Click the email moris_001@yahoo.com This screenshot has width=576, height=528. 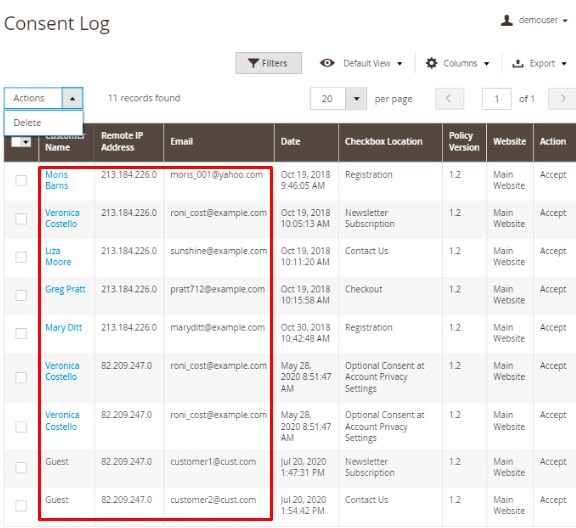(x=216, y=175)
